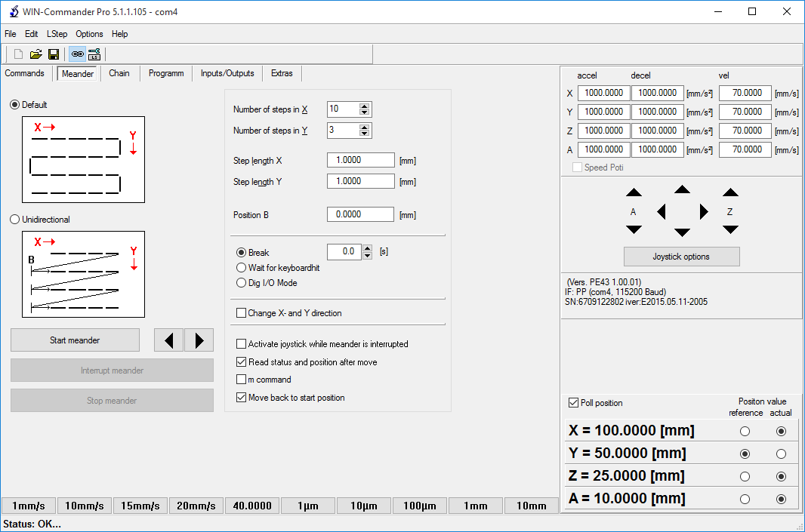Image resolution: width=805 pixels, height=532 pixels.
Task: Click the right arrow button beside Start meander
Action: point(199,340)
